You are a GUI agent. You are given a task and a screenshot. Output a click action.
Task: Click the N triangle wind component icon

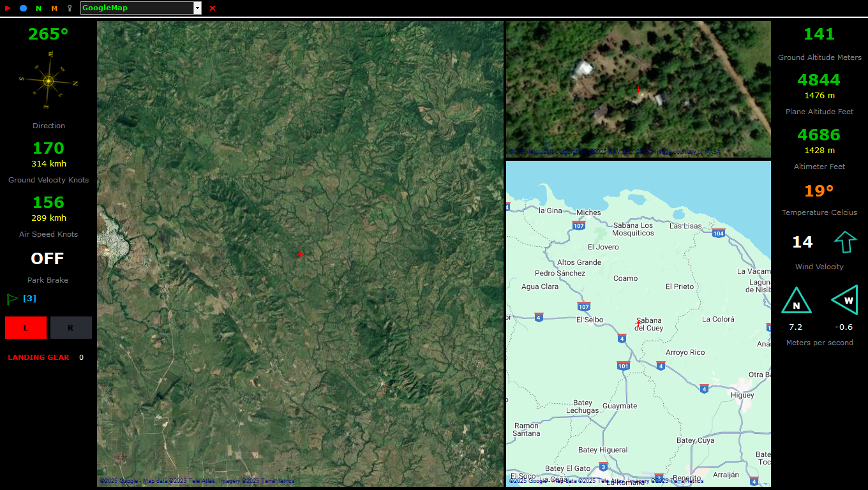point(796,301)
